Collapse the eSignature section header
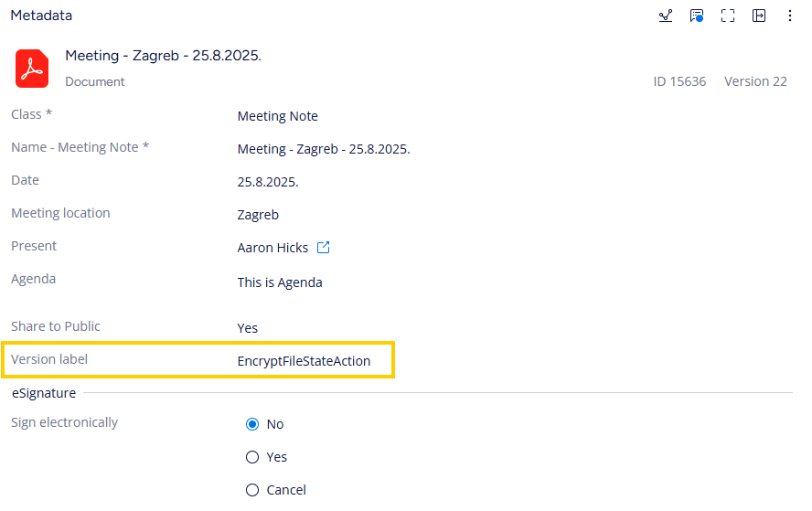Viewport: 812px width, 511px height. (43, 393)
